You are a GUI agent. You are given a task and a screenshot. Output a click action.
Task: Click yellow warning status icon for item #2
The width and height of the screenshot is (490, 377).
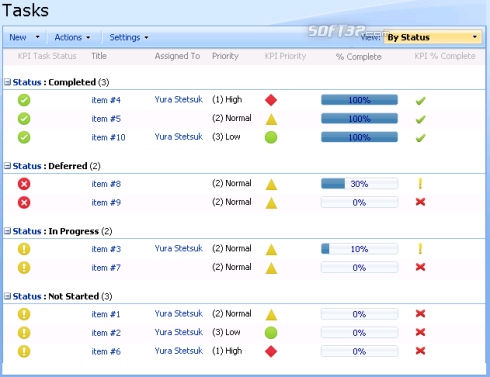point(24,333)
